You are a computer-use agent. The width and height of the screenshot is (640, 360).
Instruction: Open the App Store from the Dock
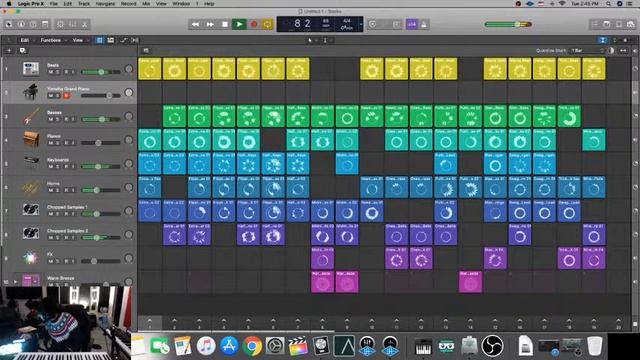pos(229,346)
